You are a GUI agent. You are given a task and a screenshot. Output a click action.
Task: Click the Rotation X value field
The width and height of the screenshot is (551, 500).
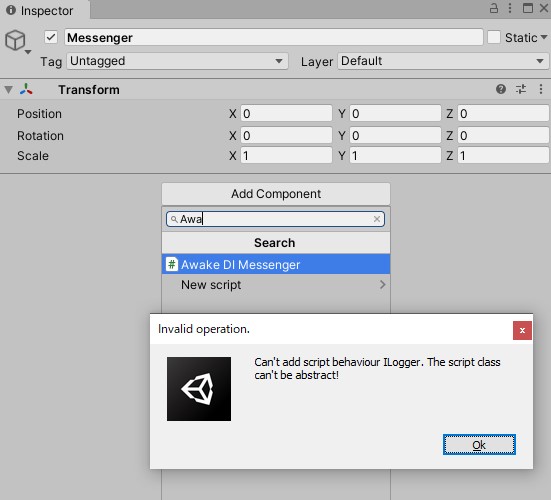[286, 135]
